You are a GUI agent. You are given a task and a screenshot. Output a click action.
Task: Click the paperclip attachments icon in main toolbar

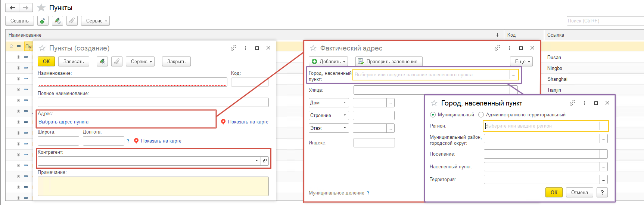pyautogui.click(x=72, y=21)
